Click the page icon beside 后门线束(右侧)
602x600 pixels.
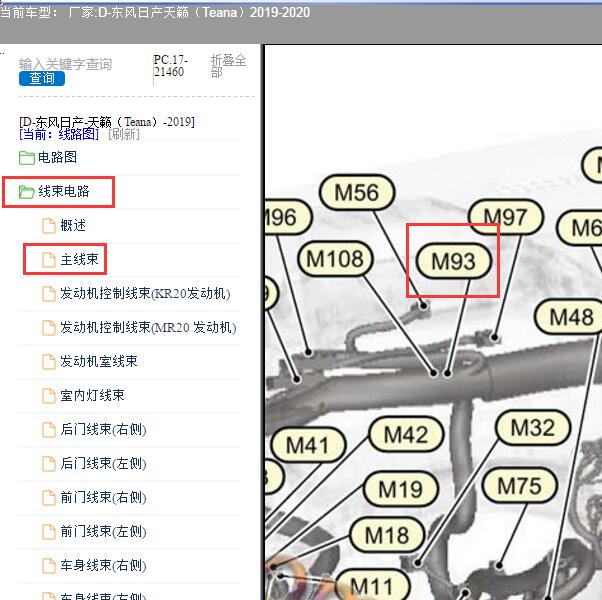tap(49, 430)
